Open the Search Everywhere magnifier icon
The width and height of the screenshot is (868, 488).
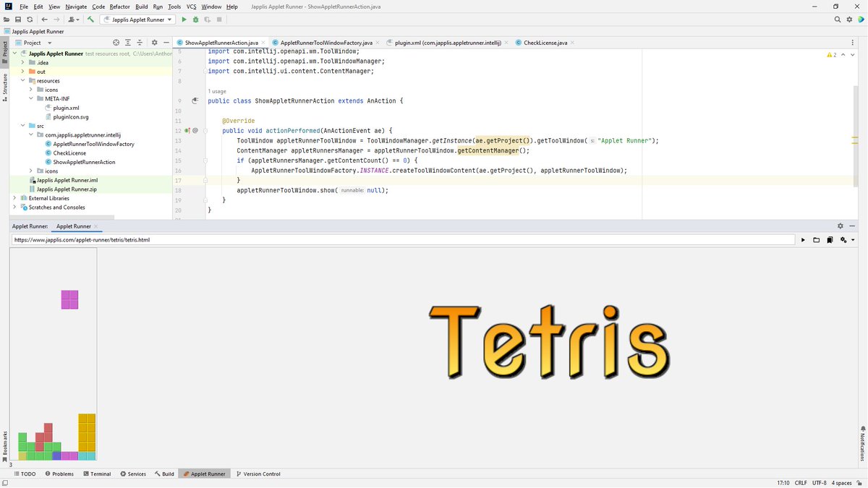tap(838, 20)
